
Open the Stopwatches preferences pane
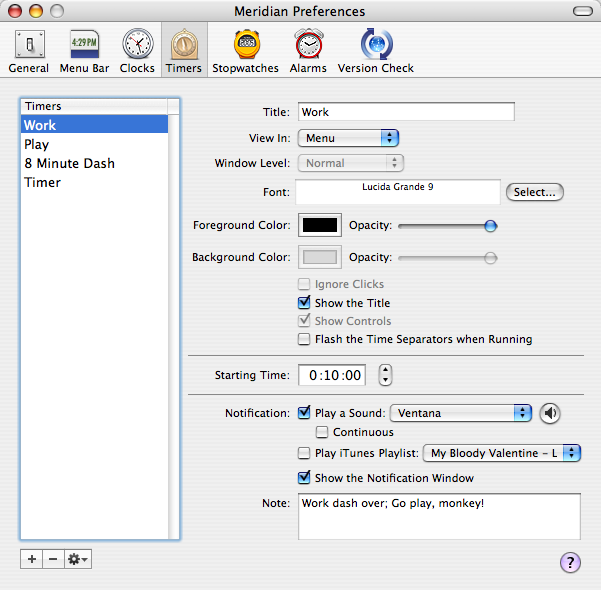(245, 50)
